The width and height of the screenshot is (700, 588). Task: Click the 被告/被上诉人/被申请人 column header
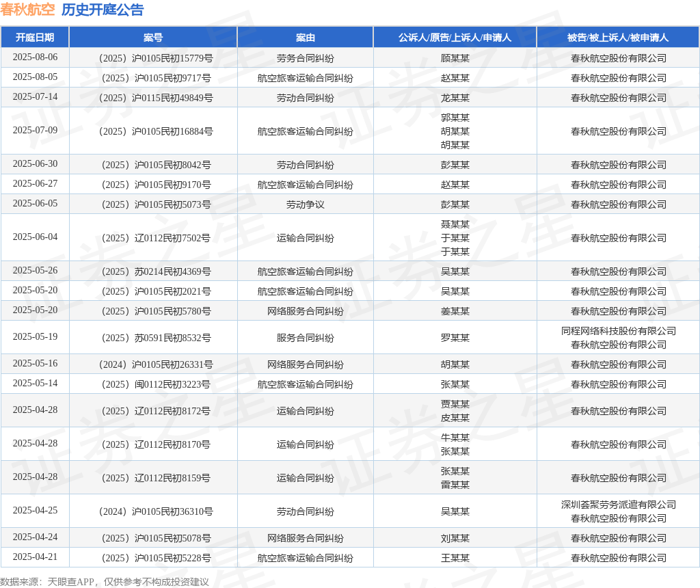click(x=618, y=38)
